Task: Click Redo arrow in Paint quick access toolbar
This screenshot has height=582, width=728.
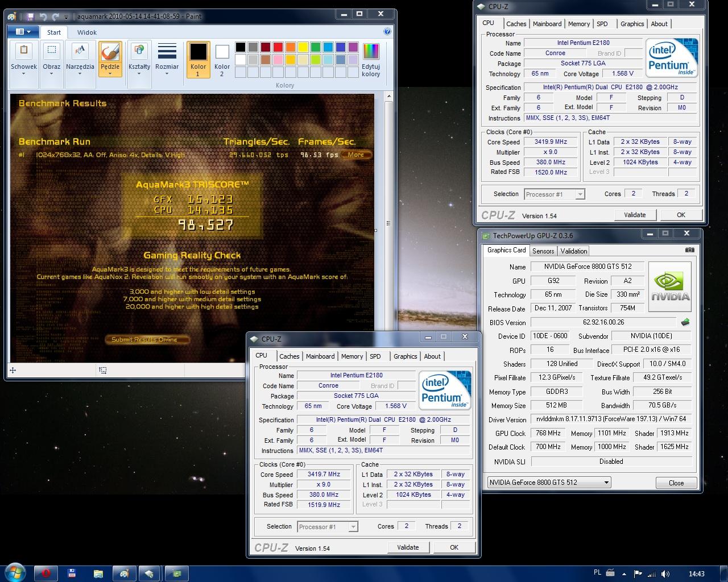Action: click(55, 16)
